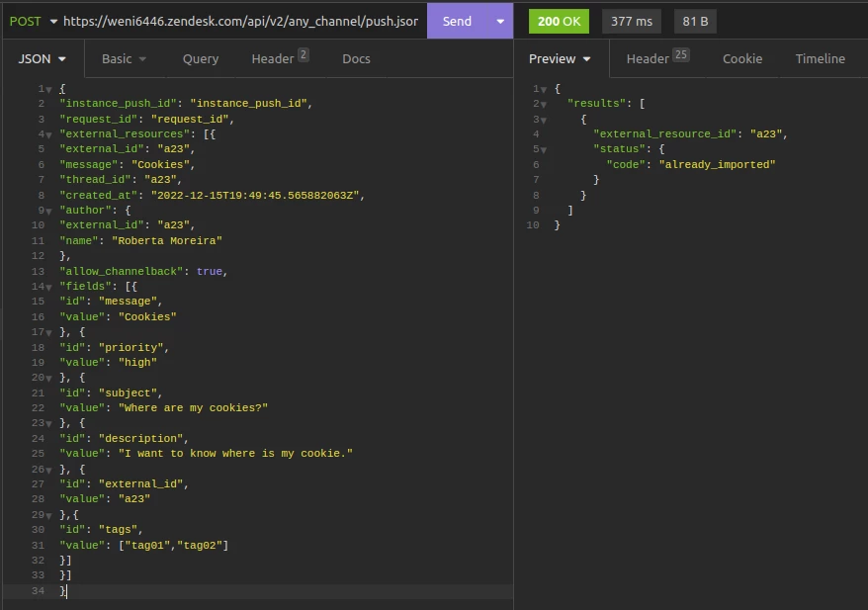868x610 pixels.
Task: Click the "thread_id" key on line 7
Action: coord(95,180)
